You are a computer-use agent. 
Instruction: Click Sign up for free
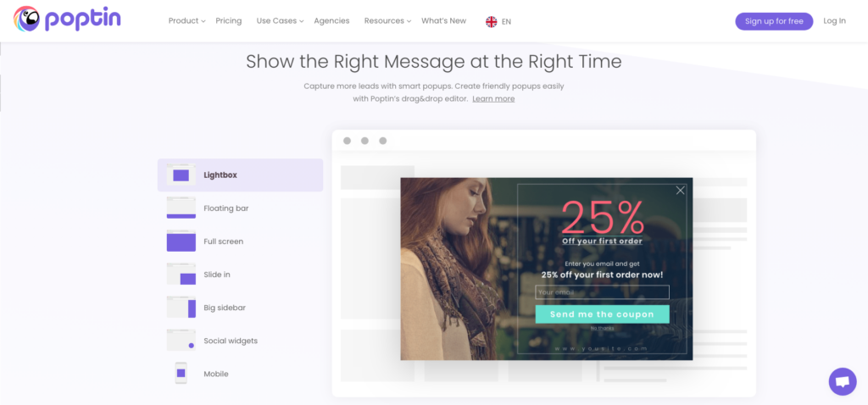click(774, 21)
